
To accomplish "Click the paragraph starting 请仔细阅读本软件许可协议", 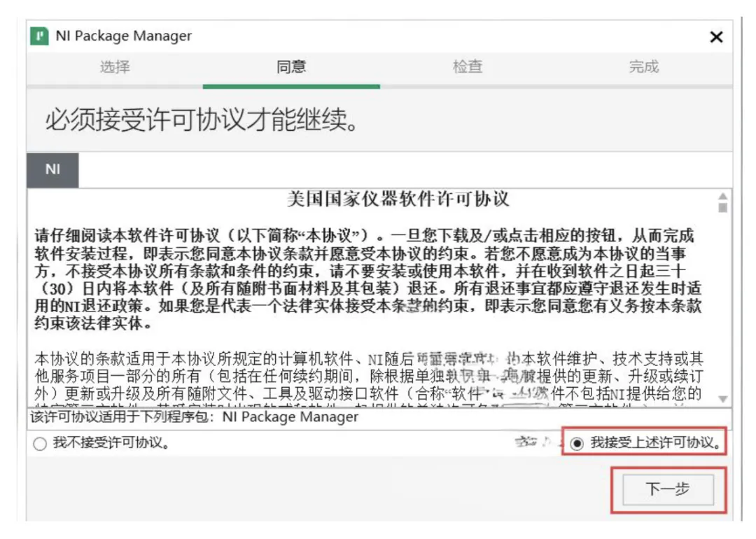I will [368, 279].
